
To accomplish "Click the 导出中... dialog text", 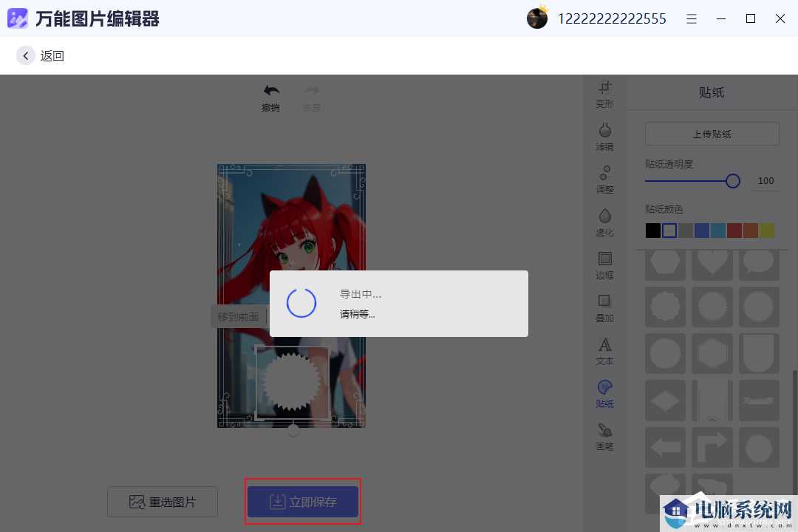I will click(x=361, y=294).
